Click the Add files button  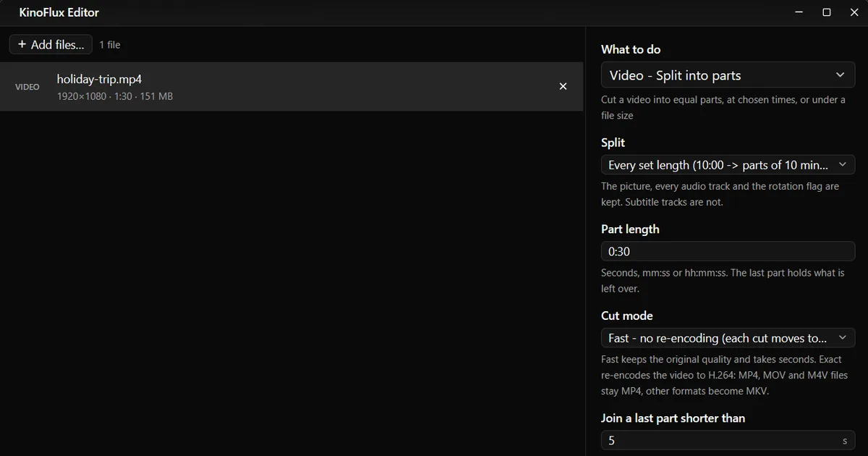51,44
